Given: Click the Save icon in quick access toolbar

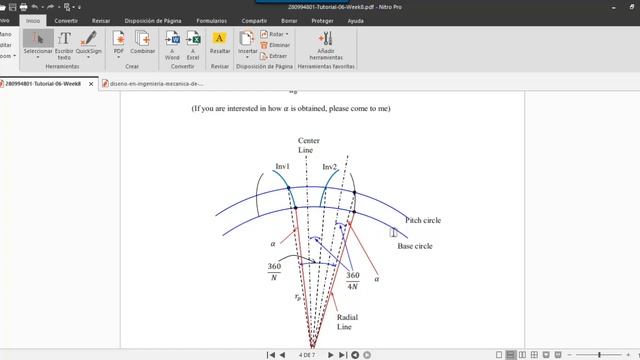Looking at the screenshot, I should (x=13, y=7).
